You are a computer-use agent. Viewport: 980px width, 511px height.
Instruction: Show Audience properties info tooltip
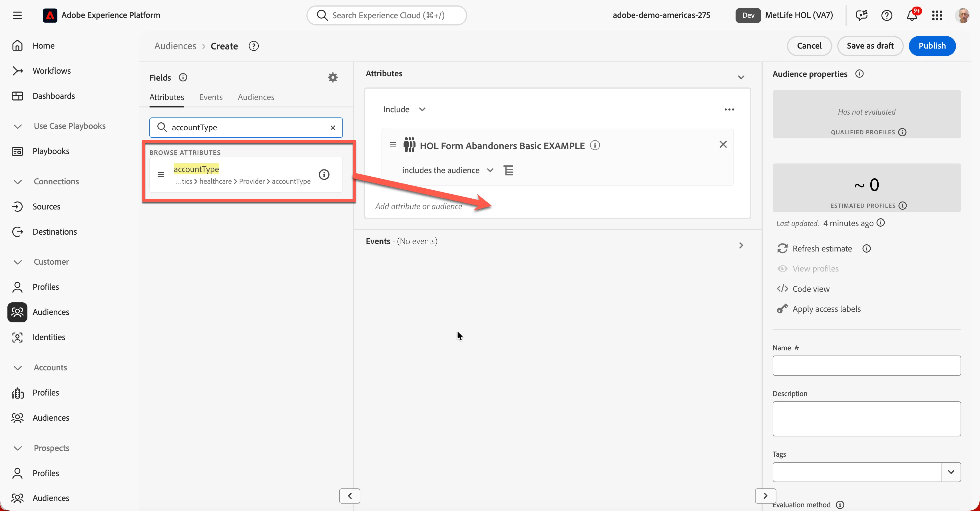pyautogui.click(x=859, y=74)
